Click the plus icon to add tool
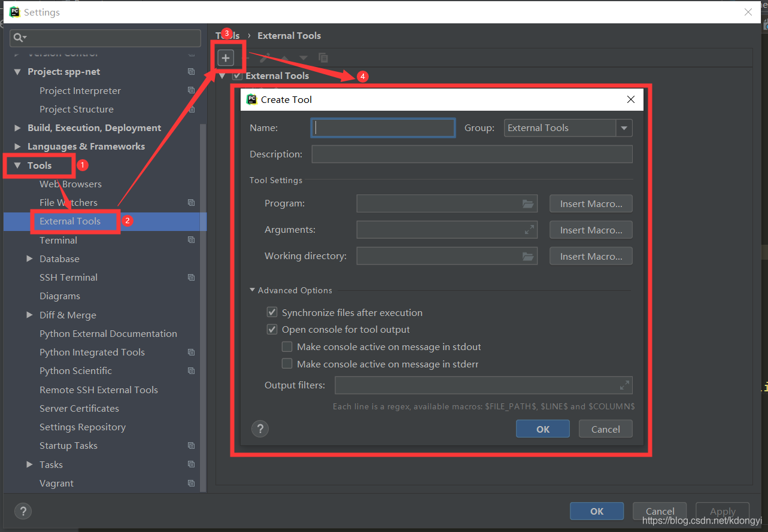Screen dimensions: 768x532 coord(226,58)
